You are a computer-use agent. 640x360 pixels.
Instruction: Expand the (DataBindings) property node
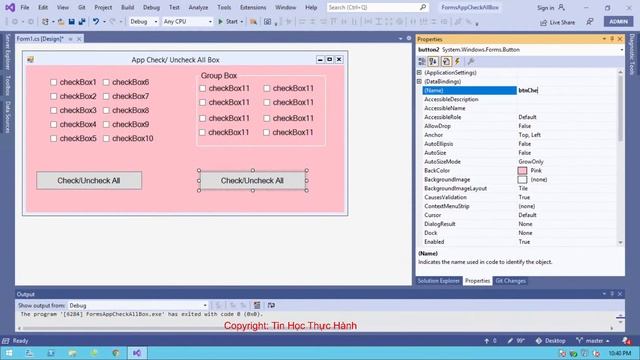tap(420, 82)
